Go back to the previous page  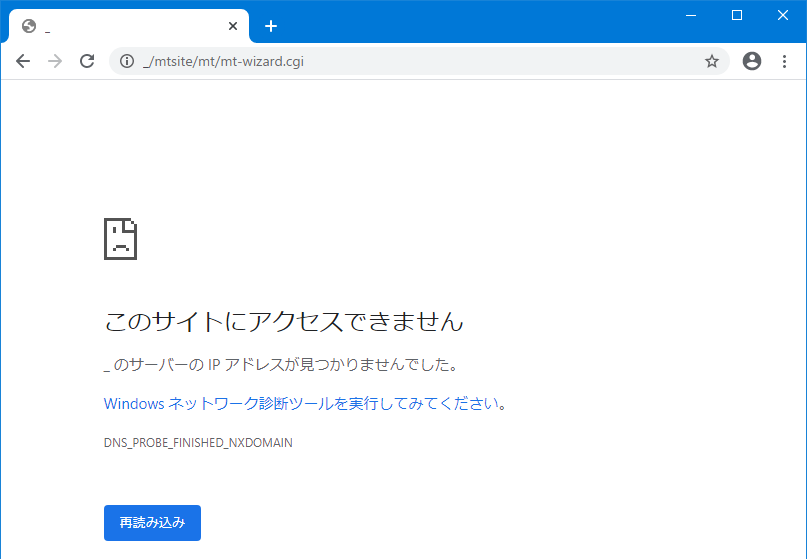tap(23, 61)
